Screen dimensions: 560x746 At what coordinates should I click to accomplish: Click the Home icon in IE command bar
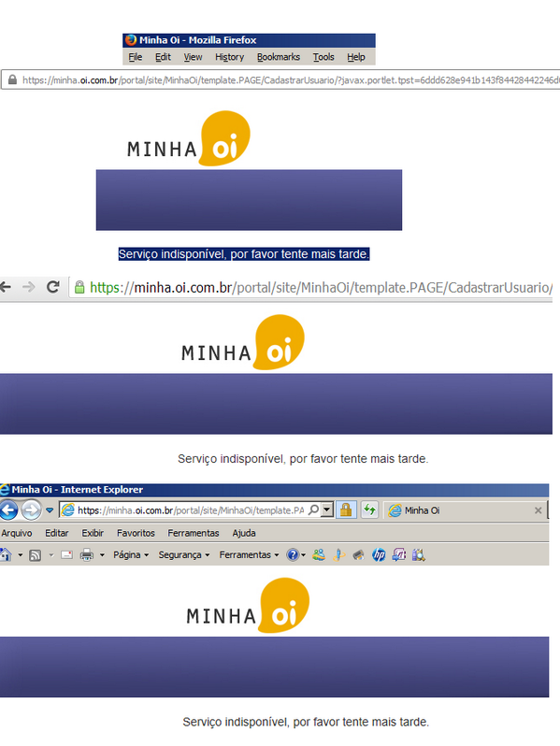tap(6, 554)
